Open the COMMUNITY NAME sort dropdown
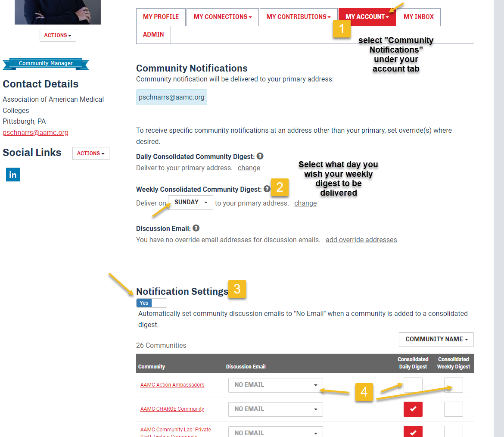 pyautogui.click(x=436, y=339)
